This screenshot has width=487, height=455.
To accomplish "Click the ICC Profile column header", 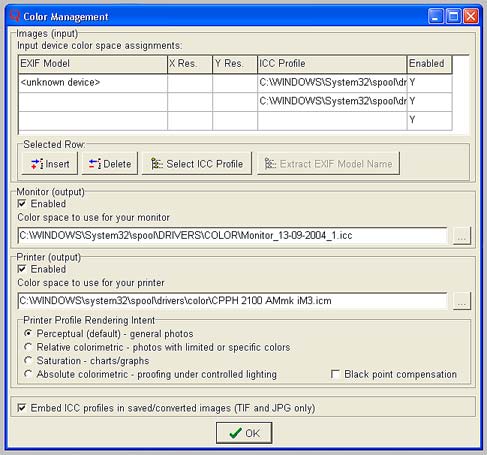I will (332, 64).
